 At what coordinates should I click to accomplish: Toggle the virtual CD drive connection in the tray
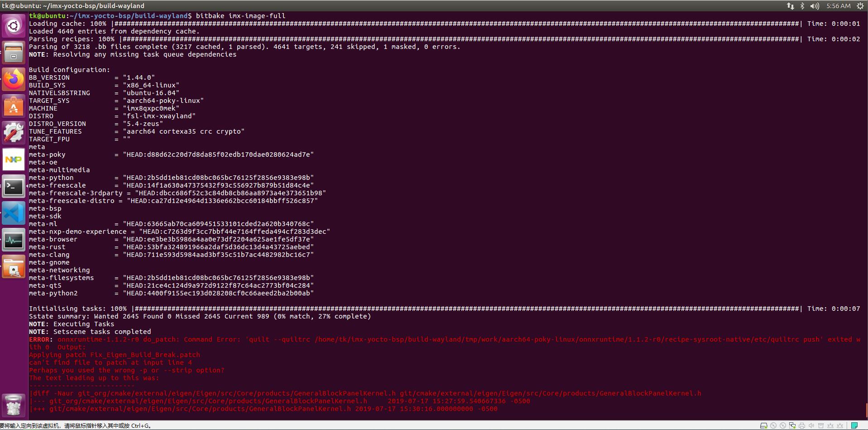point(773,425)
